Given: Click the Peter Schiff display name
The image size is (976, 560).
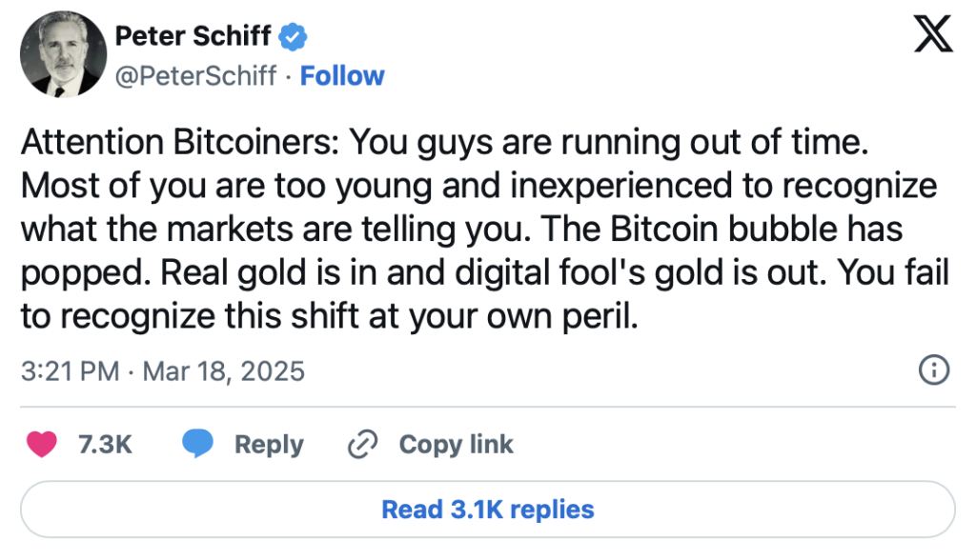Looking at the screenshot, I should pos(193,36).
